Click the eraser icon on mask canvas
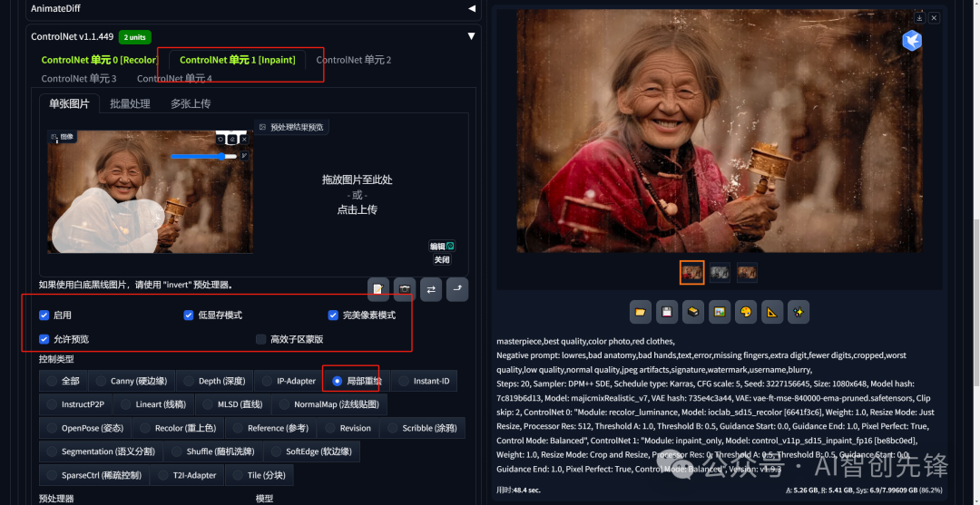Image resolution: width=980 pixels, height=505 pixels. coord(232,140)
